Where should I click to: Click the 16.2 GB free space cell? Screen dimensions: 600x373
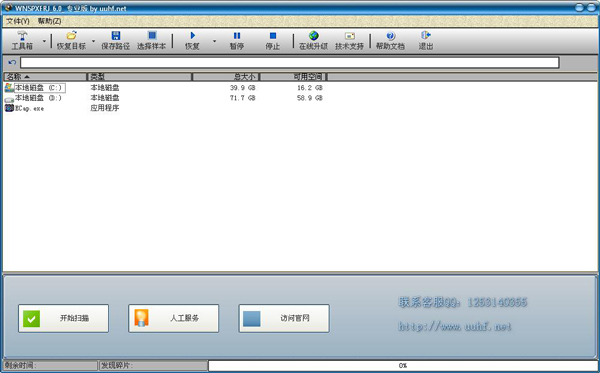coord(310,88)
